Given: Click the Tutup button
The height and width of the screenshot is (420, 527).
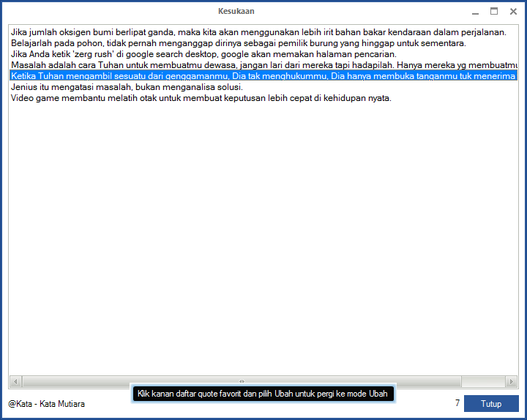Looking at the screenshot, I should 491,403.
